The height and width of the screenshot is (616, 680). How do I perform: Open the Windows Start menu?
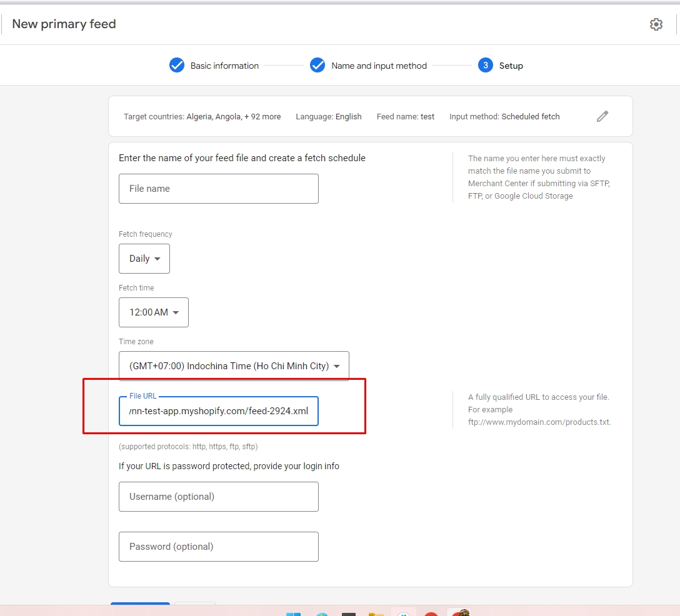point(294,614)
